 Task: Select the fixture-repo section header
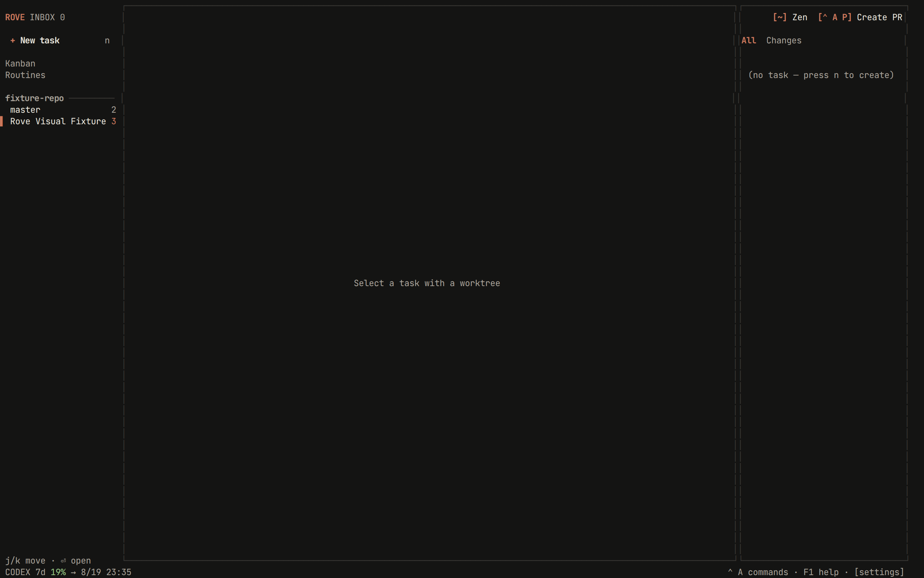coord(34,98)
